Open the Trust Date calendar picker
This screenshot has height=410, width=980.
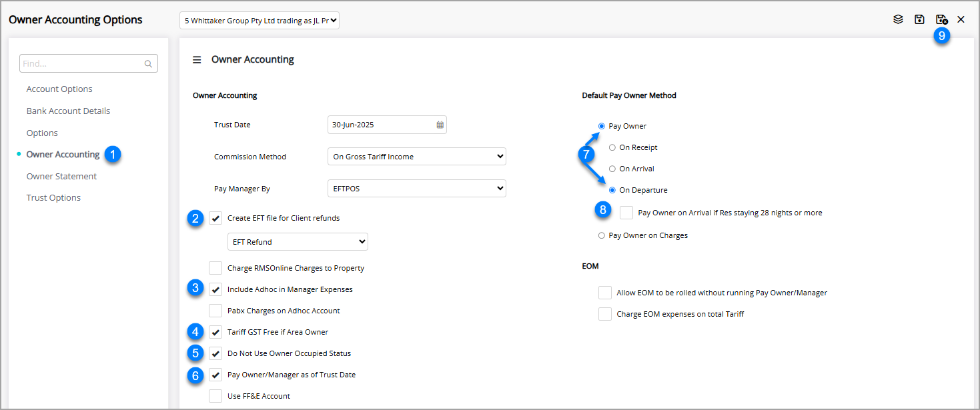[440, 125]
